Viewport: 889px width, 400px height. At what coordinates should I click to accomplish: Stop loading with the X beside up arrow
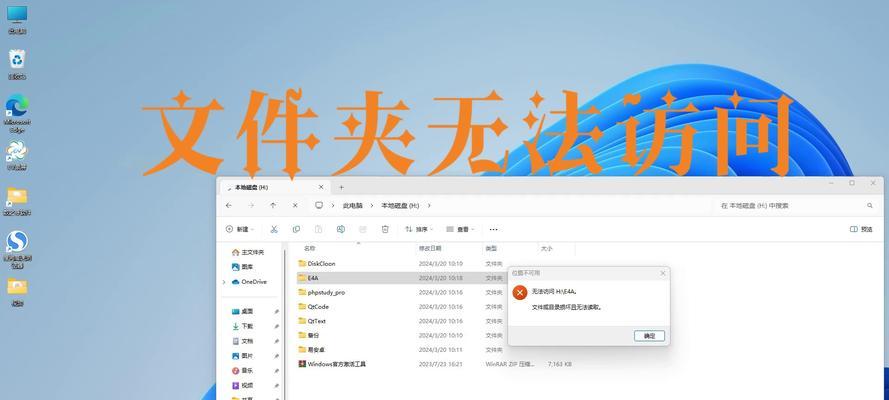click(295, 206)
